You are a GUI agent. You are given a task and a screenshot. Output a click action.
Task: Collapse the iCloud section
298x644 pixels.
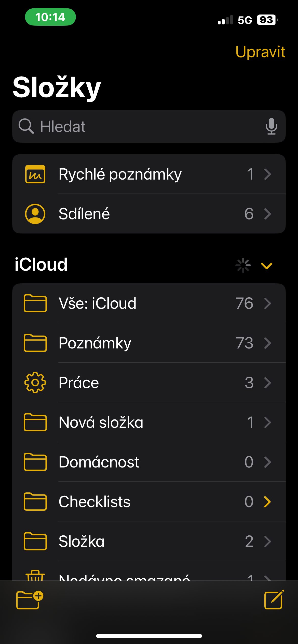[267, 266]
